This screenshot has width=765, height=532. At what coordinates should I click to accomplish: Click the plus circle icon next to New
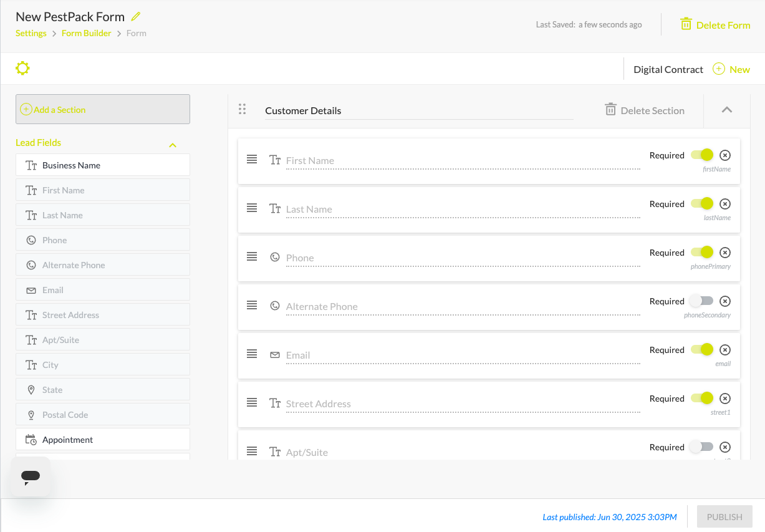719,69
